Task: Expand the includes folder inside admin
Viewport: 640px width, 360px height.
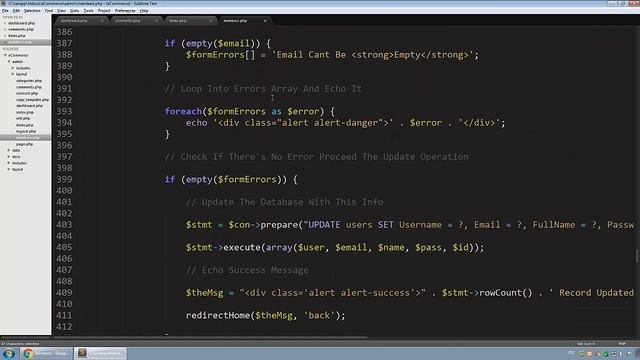Action: 13,68
